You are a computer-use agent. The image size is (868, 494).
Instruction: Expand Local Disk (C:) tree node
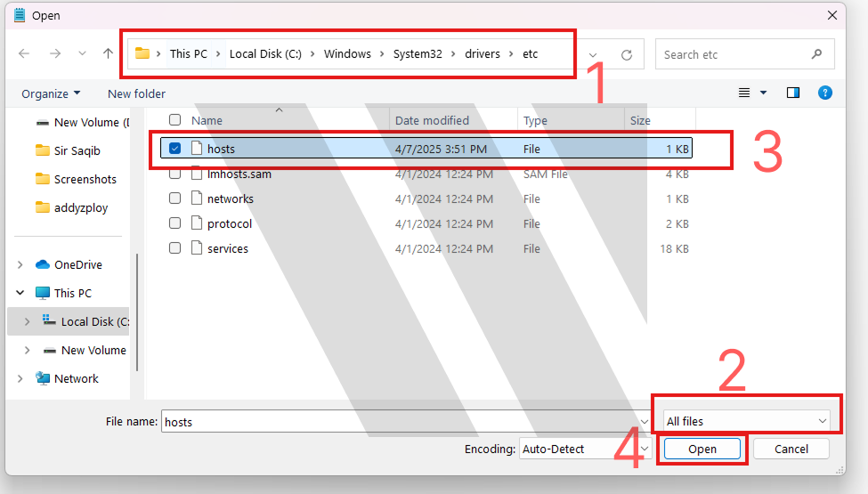pyautogui.click(x=27, y=321)
